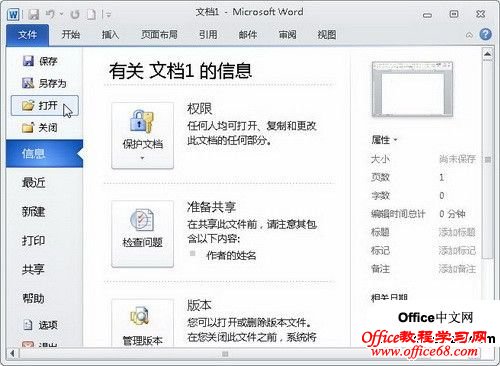The image size is (500, 366).
Task: Select the 最近 (Recent) backstage section
Action: (x=44, y=182)
